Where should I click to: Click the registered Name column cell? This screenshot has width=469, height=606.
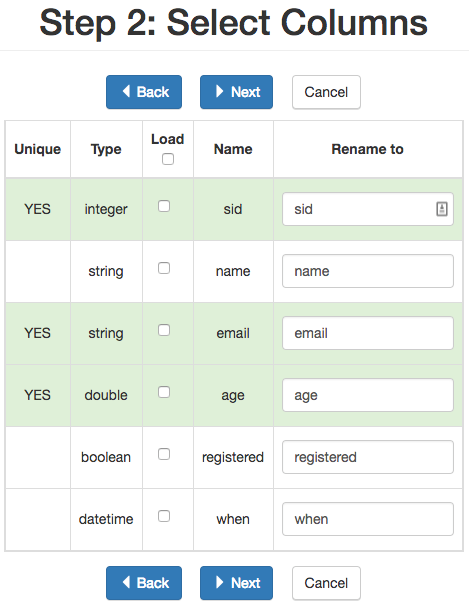(233, 457)
